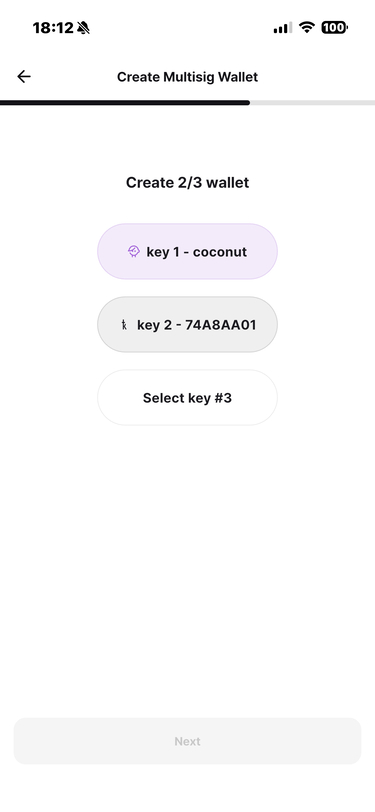The width and height of the screenshot is (375, 812).
Task: Tap the battery indicator showing 100
Action: pyautogui.click(x=335, y=27)
